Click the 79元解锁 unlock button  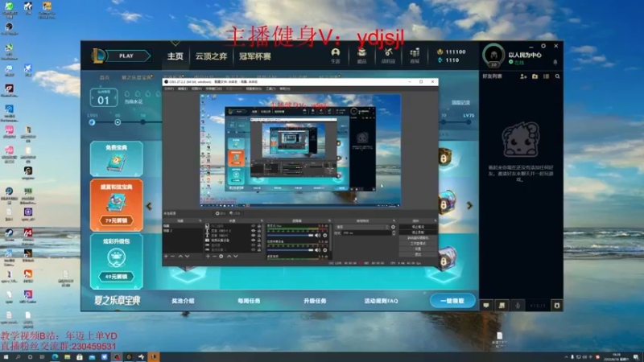116,220
